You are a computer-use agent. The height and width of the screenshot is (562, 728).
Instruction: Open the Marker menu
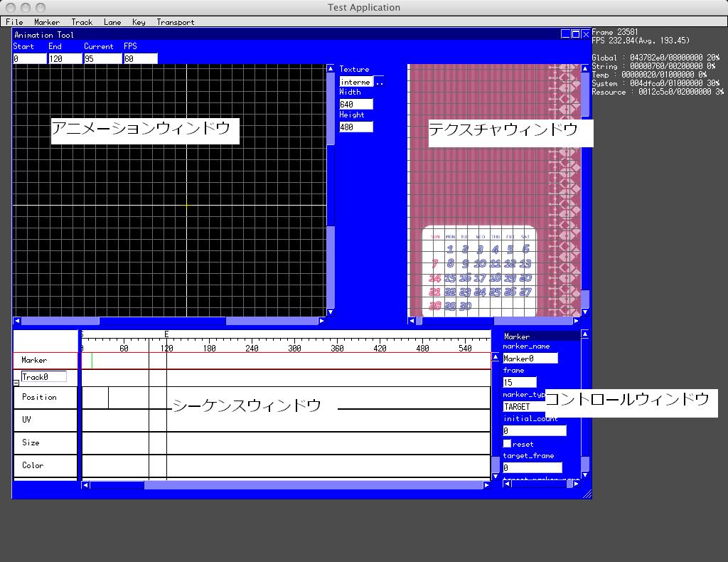(47, 22)
